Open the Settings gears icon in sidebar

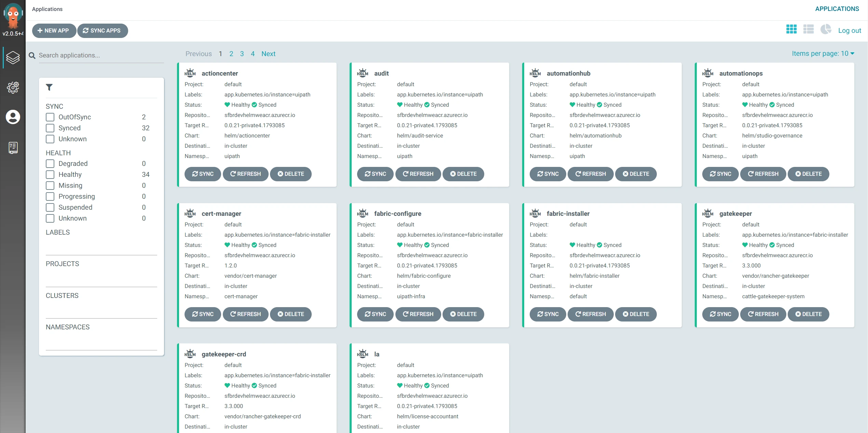tap(13, 88)
